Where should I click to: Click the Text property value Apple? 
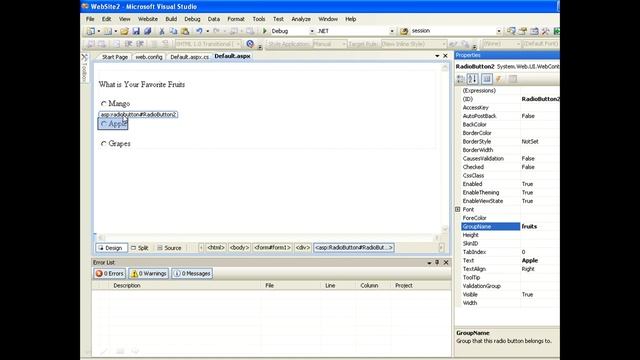tap(530, 260)
